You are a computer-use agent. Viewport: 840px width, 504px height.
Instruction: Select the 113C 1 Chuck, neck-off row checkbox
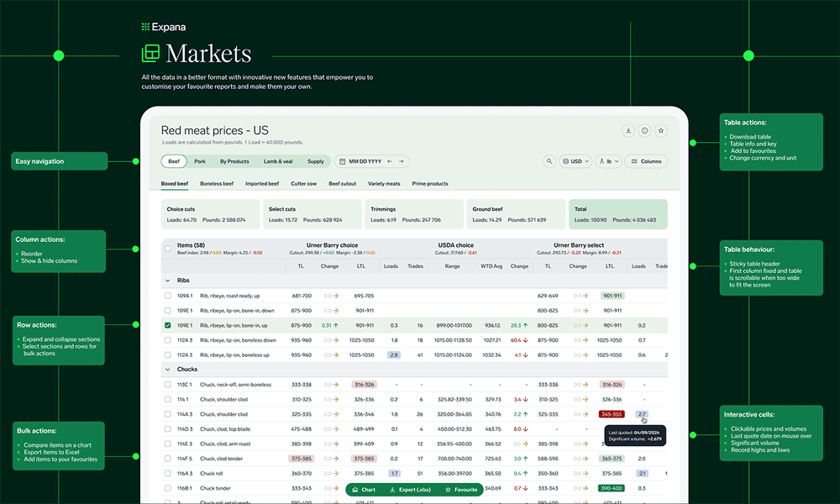point(168,385)
